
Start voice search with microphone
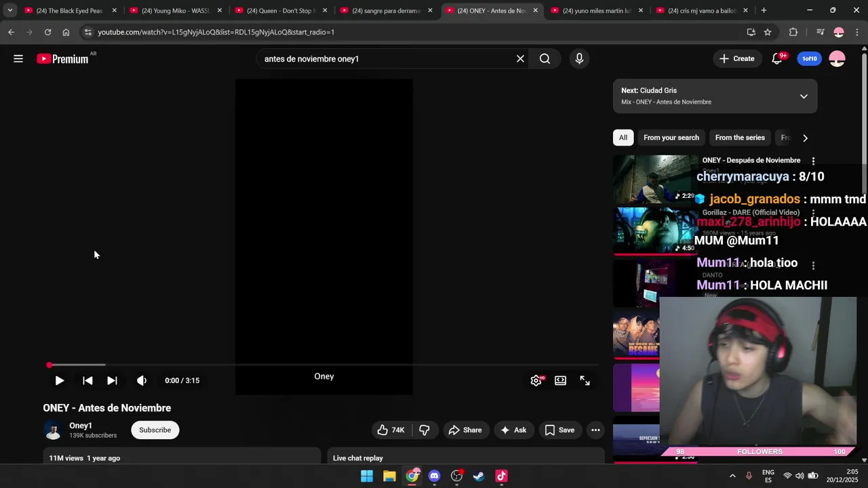coord(579,59)
